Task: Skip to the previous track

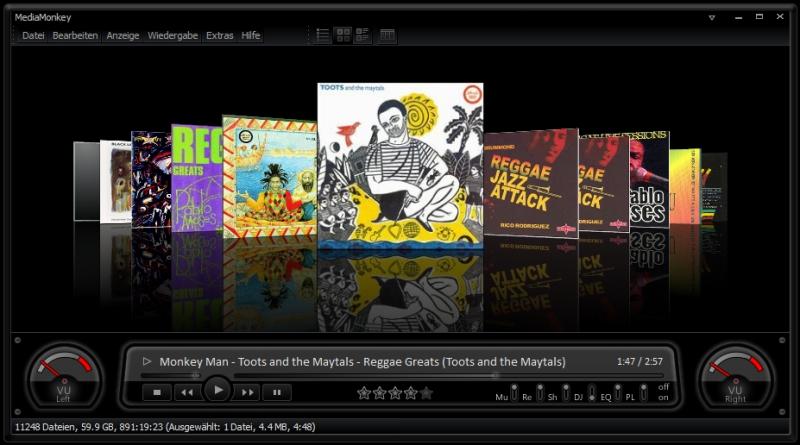Action: [185, 393]
